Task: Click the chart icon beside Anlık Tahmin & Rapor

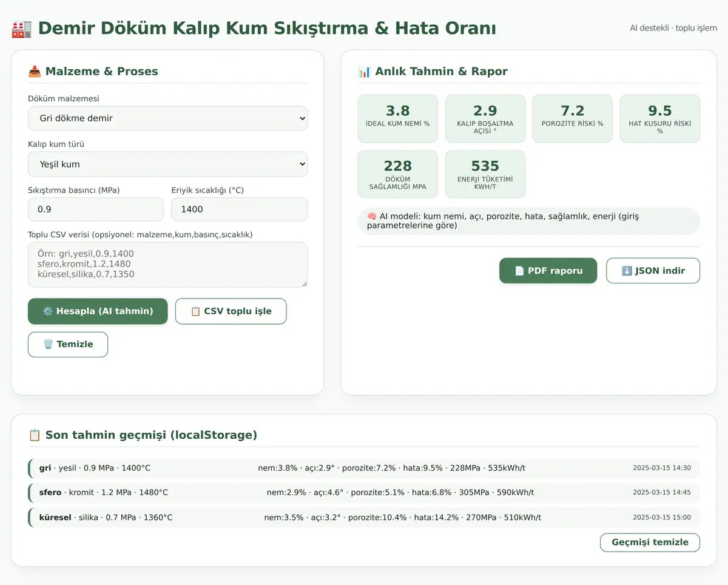Action: coord(365,72)
